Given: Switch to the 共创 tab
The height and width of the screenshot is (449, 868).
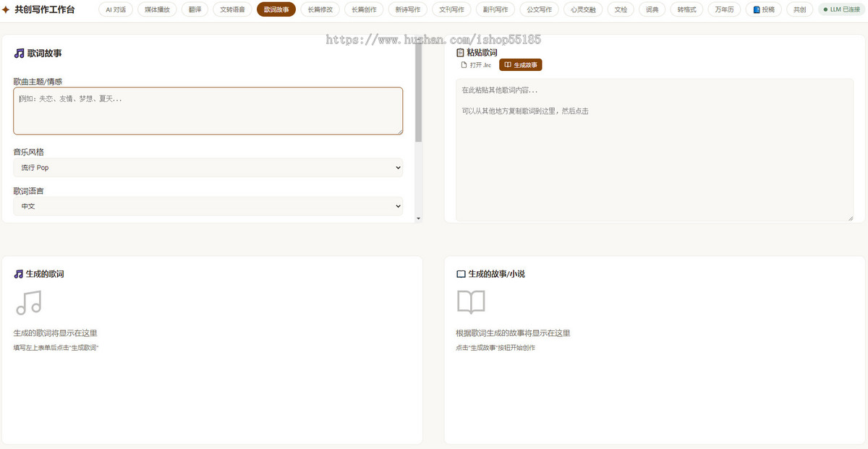Looking at the screenshot, I should pyautogui.click(x=799, y=10).
